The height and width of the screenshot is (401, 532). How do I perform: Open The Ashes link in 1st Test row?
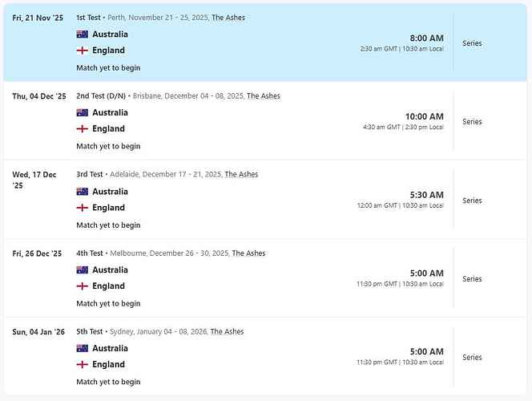pos(228,18)
